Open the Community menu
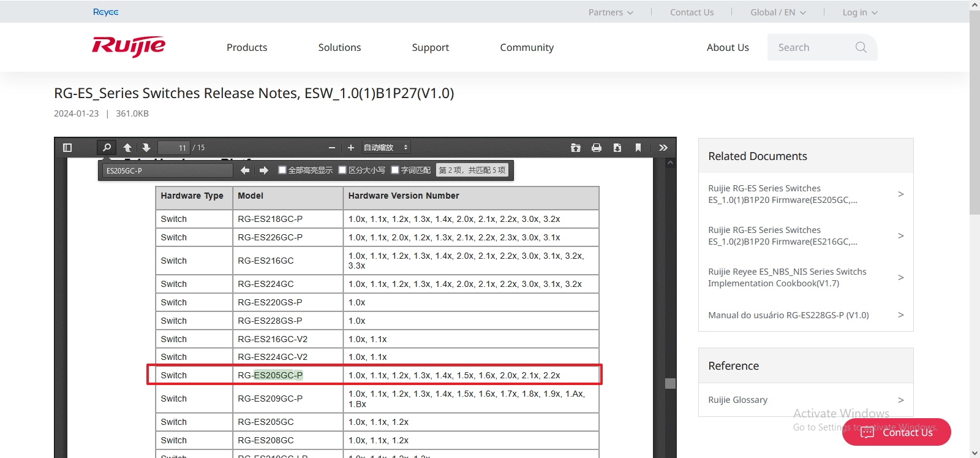The width and height of the screenshot is (980, 458). click(527, 47)
